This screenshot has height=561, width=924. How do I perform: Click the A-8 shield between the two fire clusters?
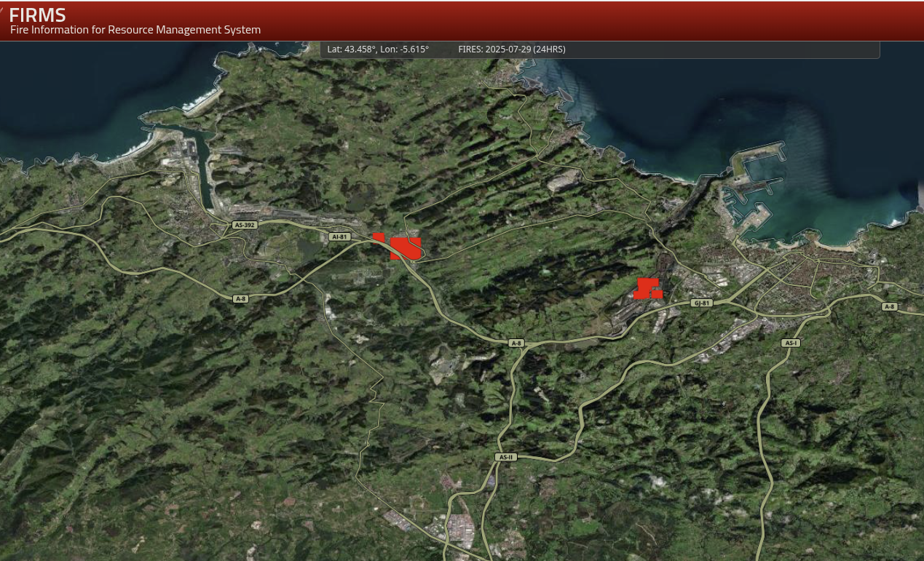tap(516, 343)
